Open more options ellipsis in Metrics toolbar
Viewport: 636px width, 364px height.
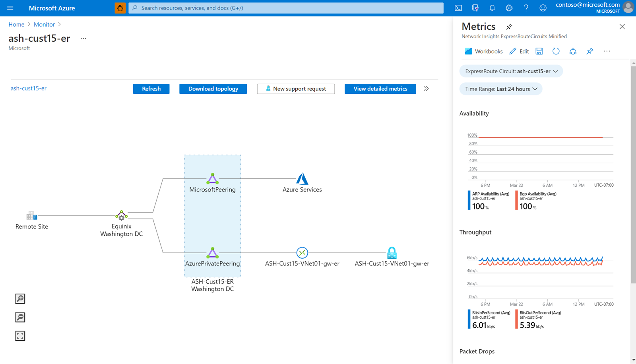607,51
